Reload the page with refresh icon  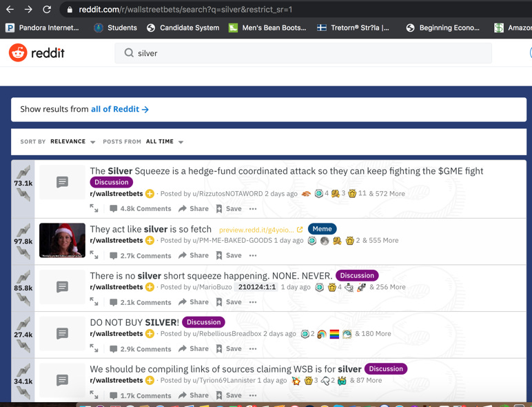point(47,10)
